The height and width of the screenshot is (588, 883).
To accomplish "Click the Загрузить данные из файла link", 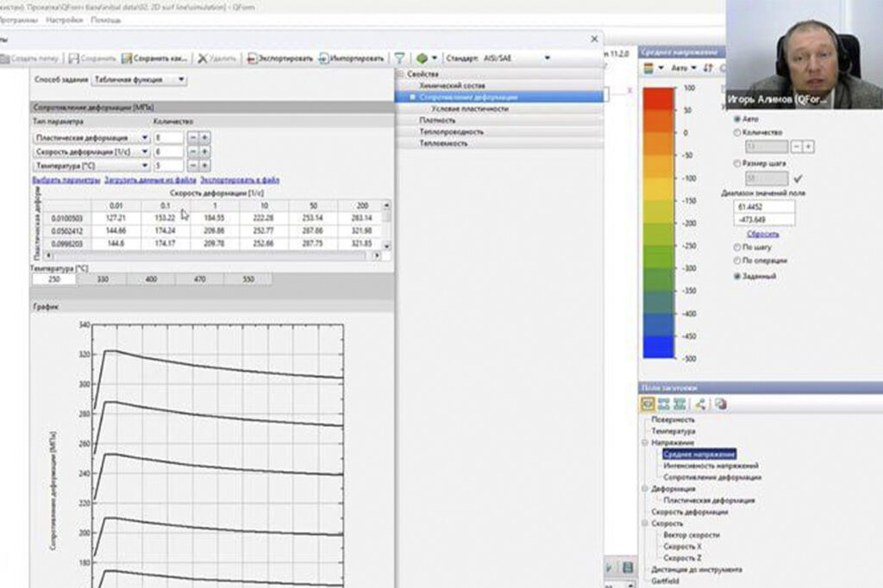I will (x=150, y=180).
